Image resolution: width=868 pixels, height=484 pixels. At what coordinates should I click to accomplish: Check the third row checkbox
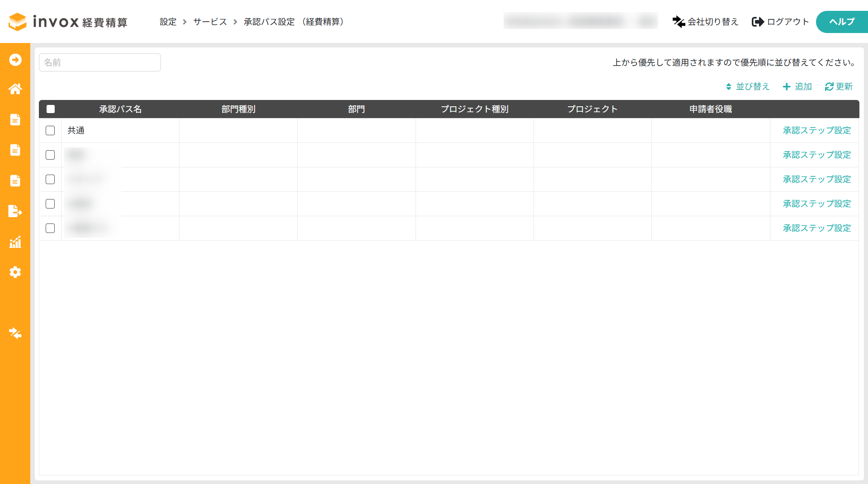point(50,179)
